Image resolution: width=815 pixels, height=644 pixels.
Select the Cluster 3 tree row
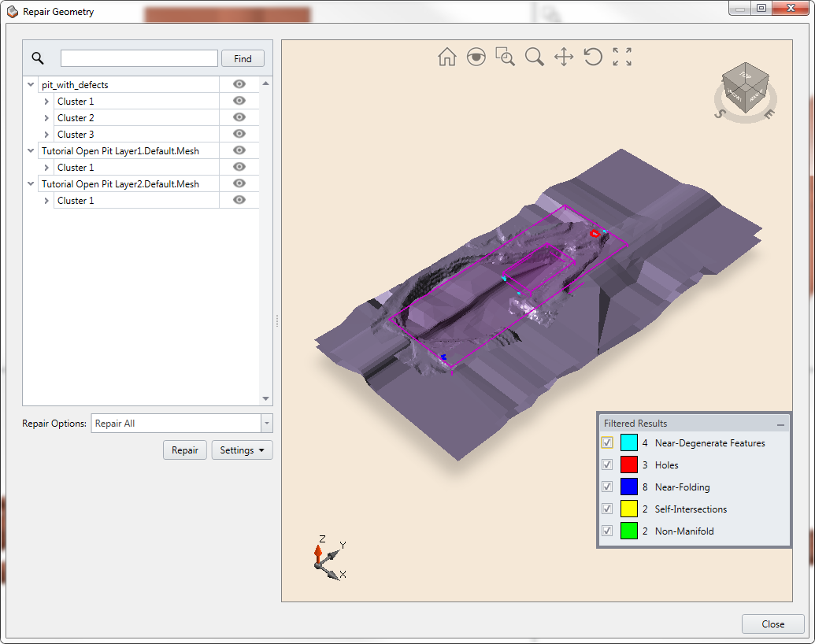(x=136, y=135)
